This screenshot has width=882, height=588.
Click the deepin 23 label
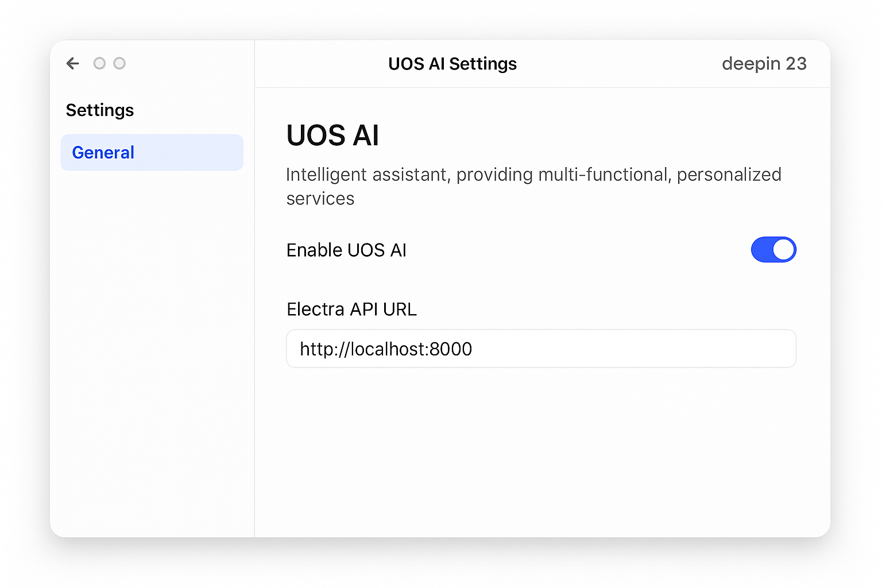tap(764, 64)
